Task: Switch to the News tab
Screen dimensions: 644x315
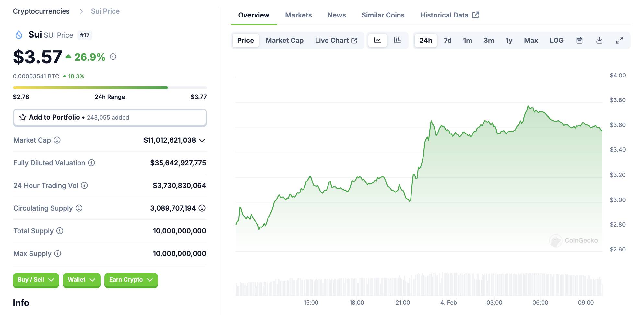Action: pyautogui.click(x=337, y=15)
